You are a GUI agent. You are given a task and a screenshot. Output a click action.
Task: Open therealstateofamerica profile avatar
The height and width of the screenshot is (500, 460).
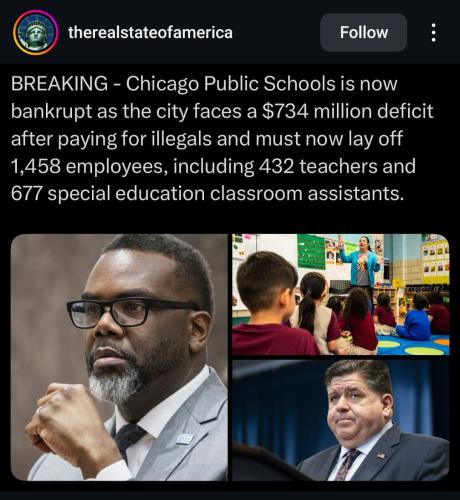[36, 33]
